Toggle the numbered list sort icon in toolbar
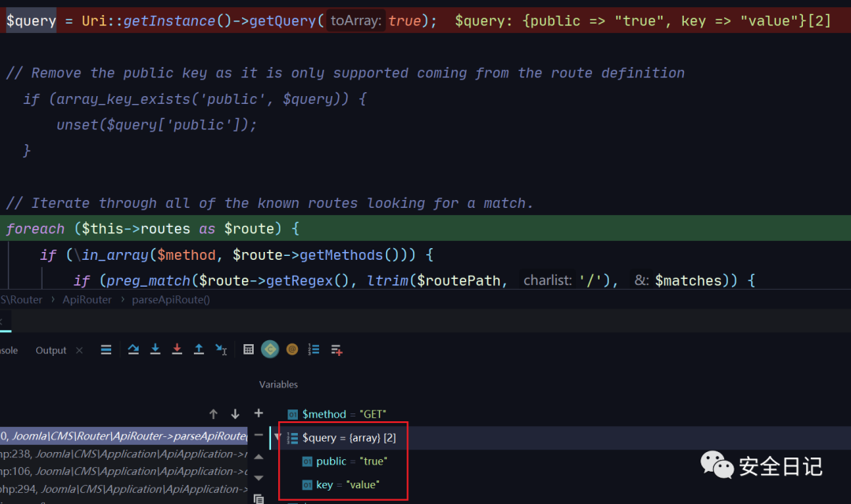Image resolution: width=851 pixels, height=504 pixels. [x=314, y=350]
